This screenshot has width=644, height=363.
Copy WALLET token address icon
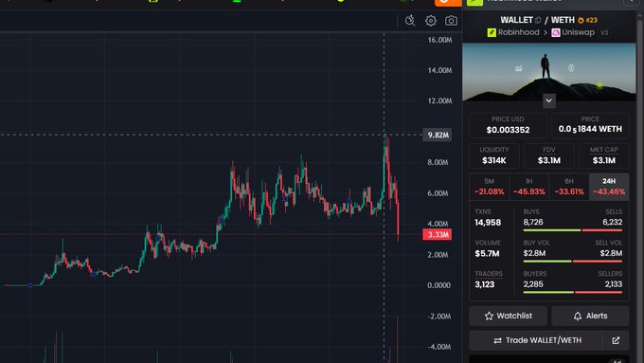[x=538, y=20]
